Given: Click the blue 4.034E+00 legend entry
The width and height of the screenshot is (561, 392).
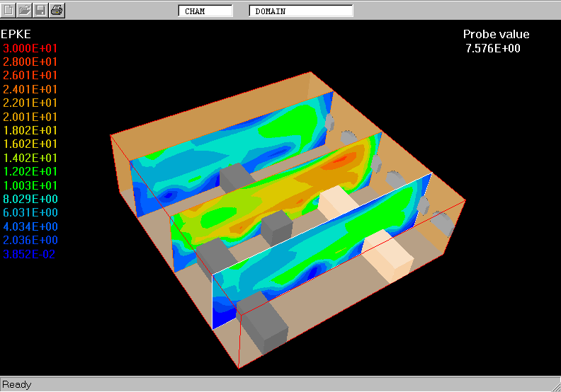Looking at the screenshot, I should coord(30,226).
